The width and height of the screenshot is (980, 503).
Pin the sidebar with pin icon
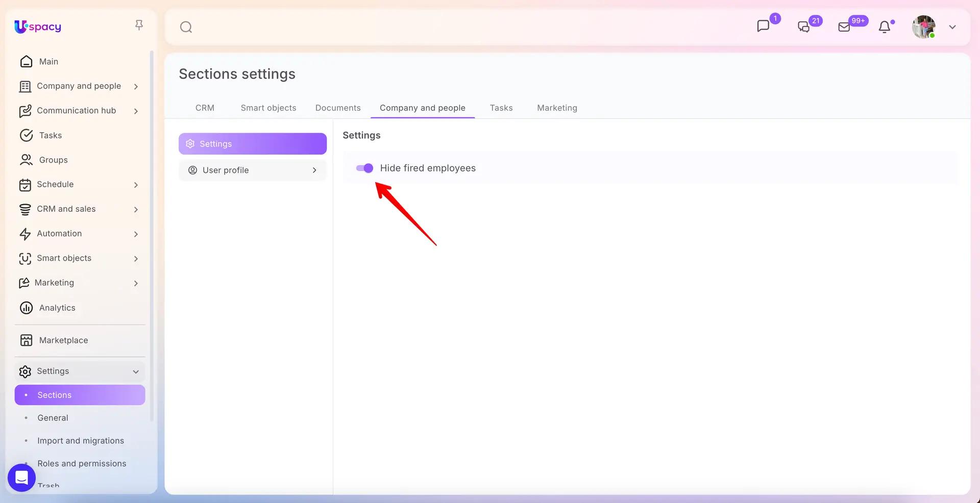pos(139,25)
